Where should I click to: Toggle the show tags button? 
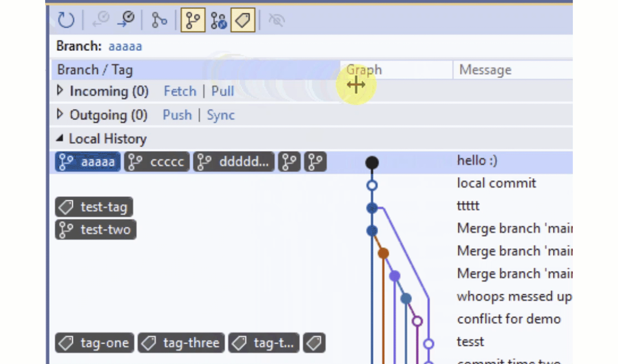click(x=243, y=20)
